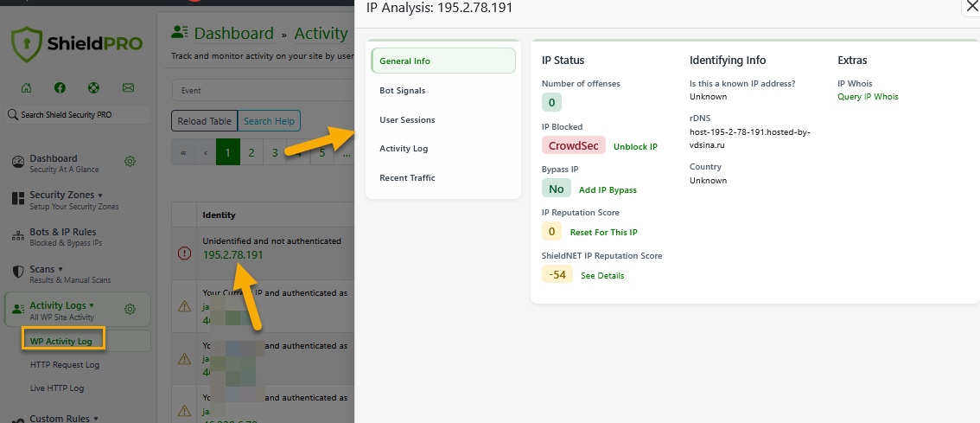Viewport: 980px width, 423px height.
Task: Open HTTP Request Log submenu
Action: 64,365
